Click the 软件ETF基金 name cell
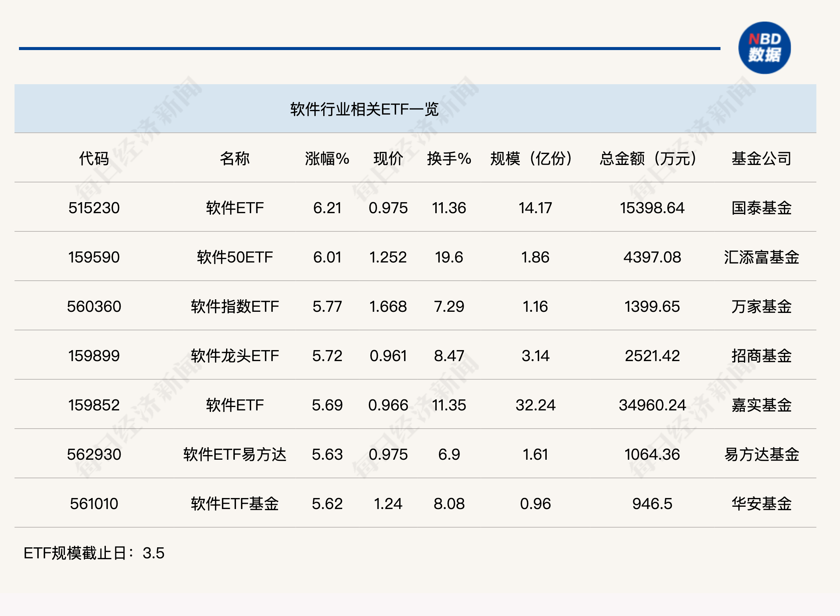840x616 pixels. coord(234,504)
